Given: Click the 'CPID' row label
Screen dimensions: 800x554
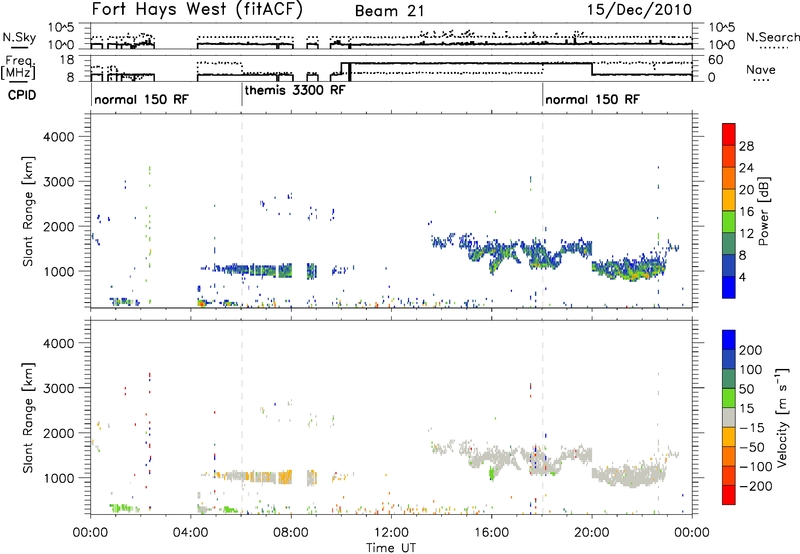Looking at the screenshot, I should (x=22, y=95).
